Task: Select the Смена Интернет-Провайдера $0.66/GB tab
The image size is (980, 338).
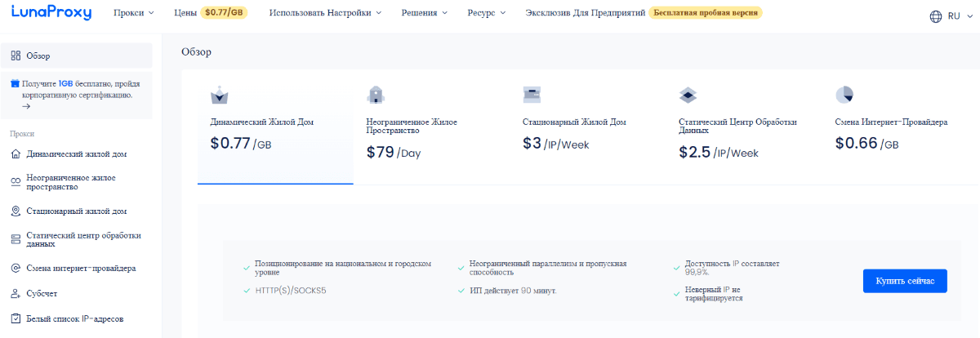Action: pos(900,127)
